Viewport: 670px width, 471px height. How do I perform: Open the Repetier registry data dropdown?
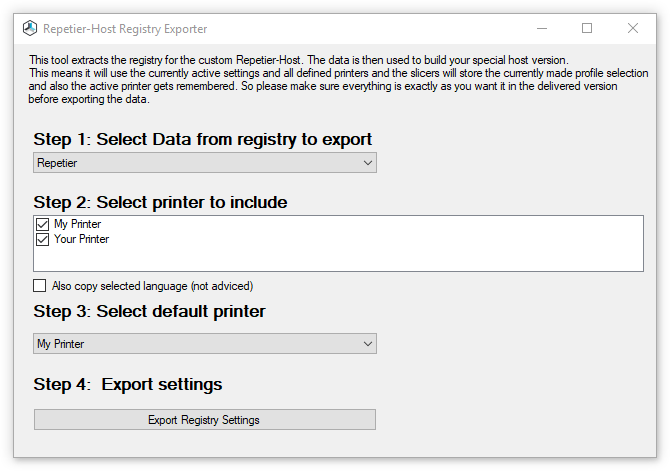click(205, 163)
